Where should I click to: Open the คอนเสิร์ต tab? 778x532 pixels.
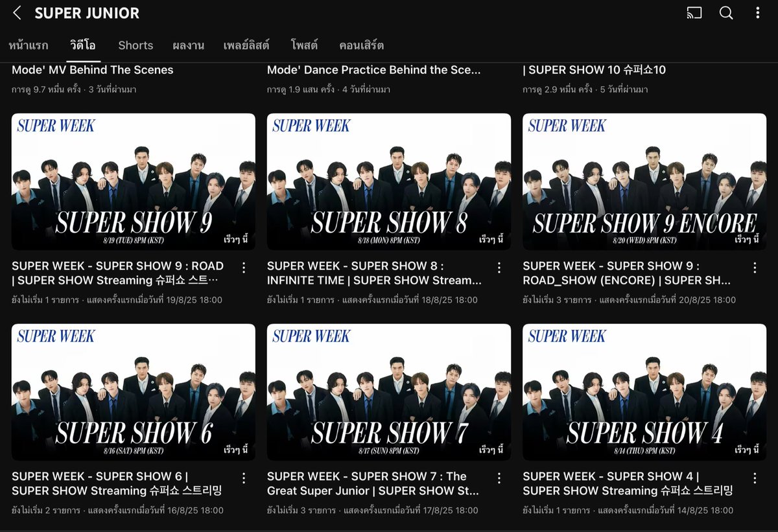pos(361,45)
